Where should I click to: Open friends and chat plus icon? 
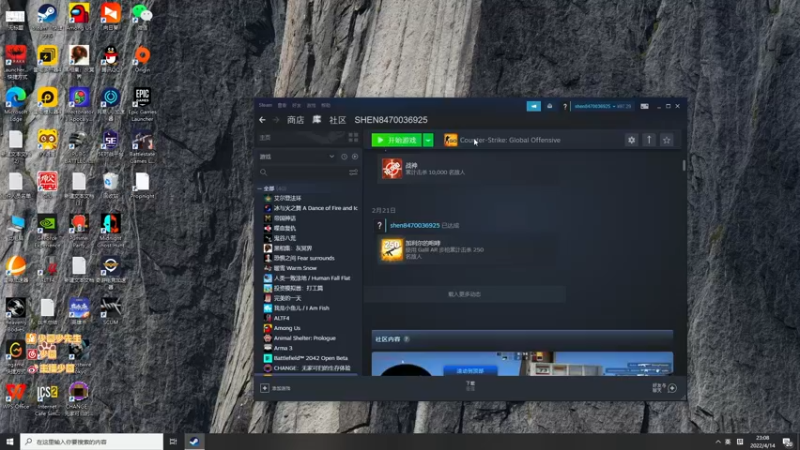pyautogui.click(x=672, y=388)
